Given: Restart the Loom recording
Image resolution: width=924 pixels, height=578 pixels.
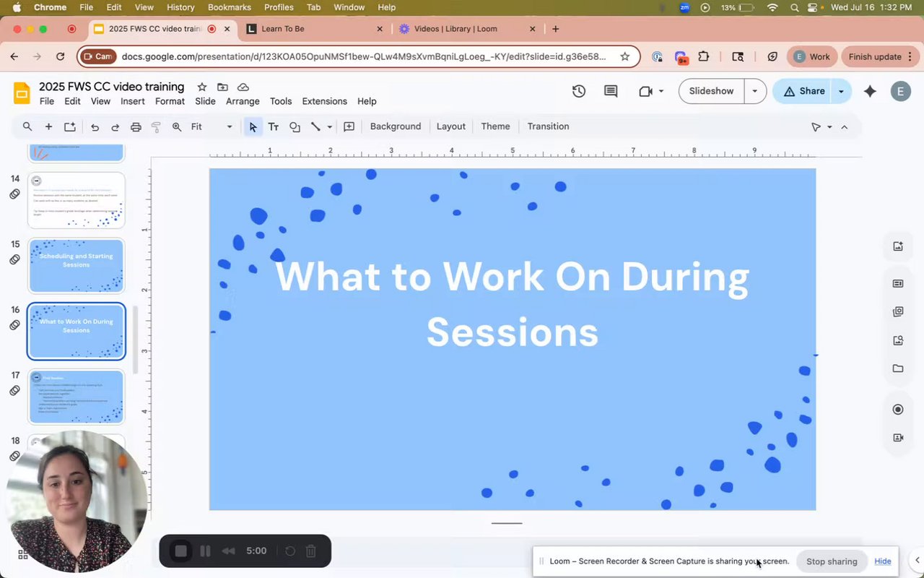Looking at the screenshot, I should click(x=290, y=551).
